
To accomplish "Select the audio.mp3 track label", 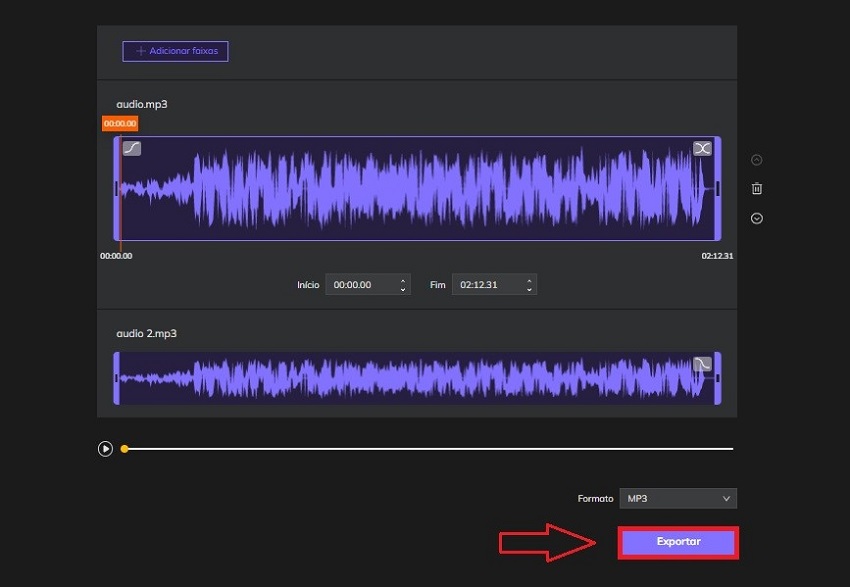I will coord(141,103).
